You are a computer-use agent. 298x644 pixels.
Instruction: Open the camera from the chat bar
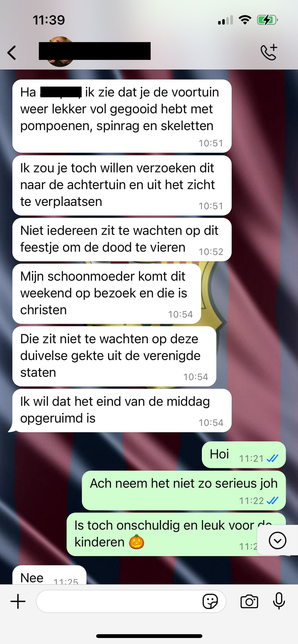[249, 602]
